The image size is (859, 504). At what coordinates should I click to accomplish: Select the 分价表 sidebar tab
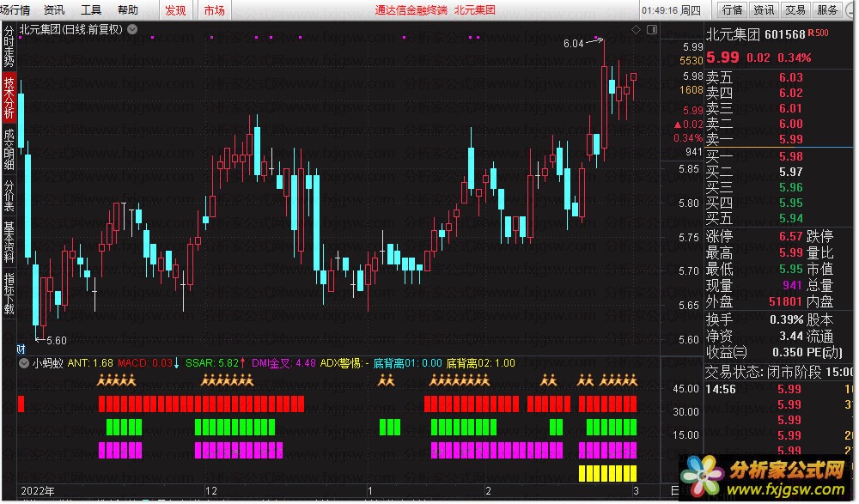[x=9, y=195]
